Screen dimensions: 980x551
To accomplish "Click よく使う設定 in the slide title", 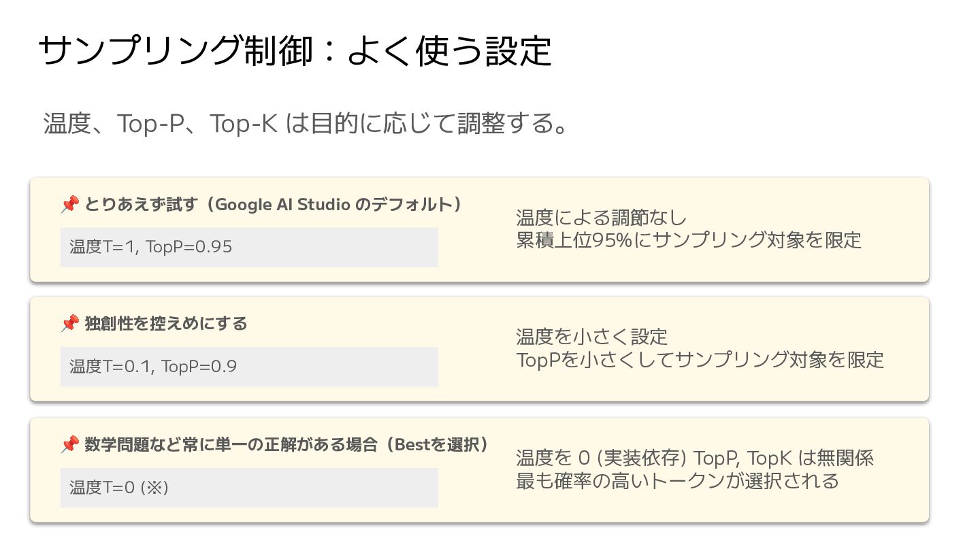I will [449, 50].
